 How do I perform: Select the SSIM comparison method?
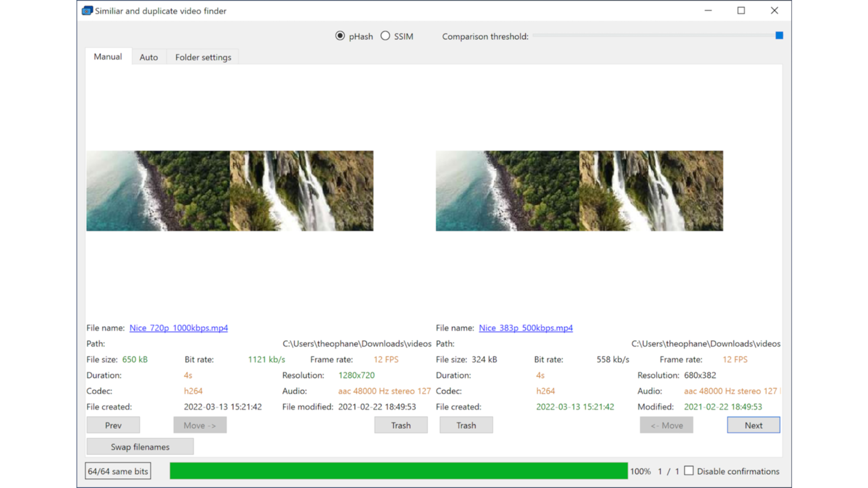pyautogui.click(x=385, y=36)
